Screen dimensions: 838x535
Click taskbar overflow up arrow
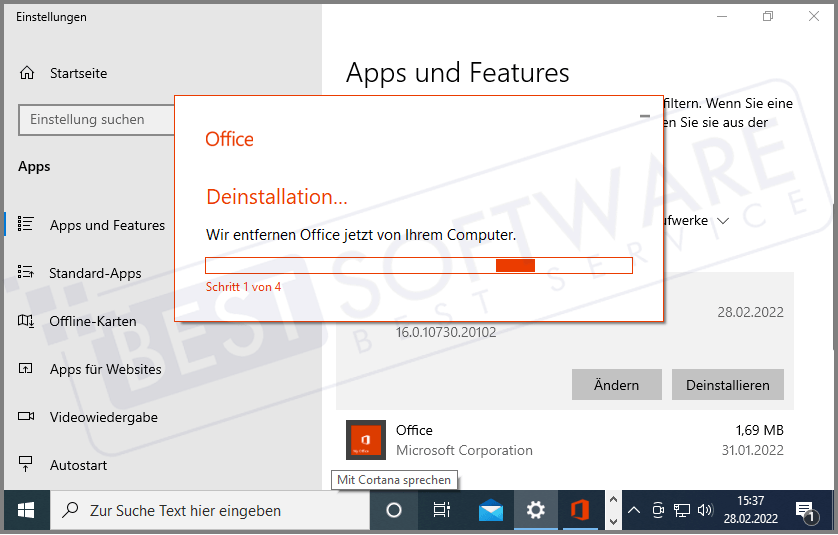(x=614, y=499)
